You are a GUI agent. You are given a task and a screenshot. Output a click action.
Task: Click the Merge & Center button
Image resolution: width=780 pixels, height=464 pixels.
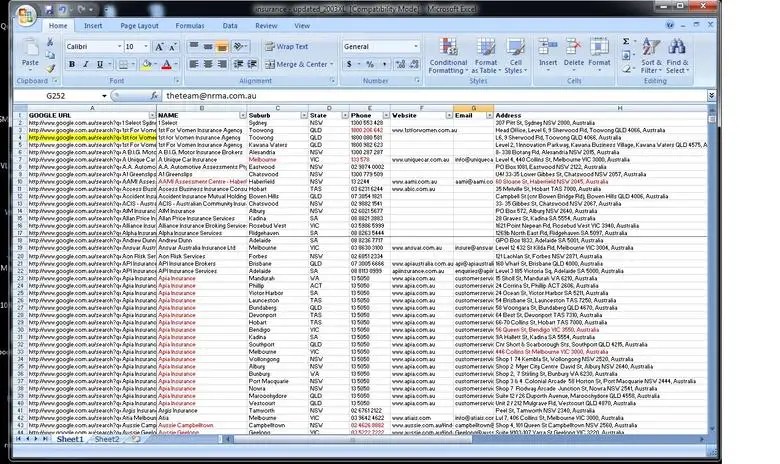click(298, 64)
